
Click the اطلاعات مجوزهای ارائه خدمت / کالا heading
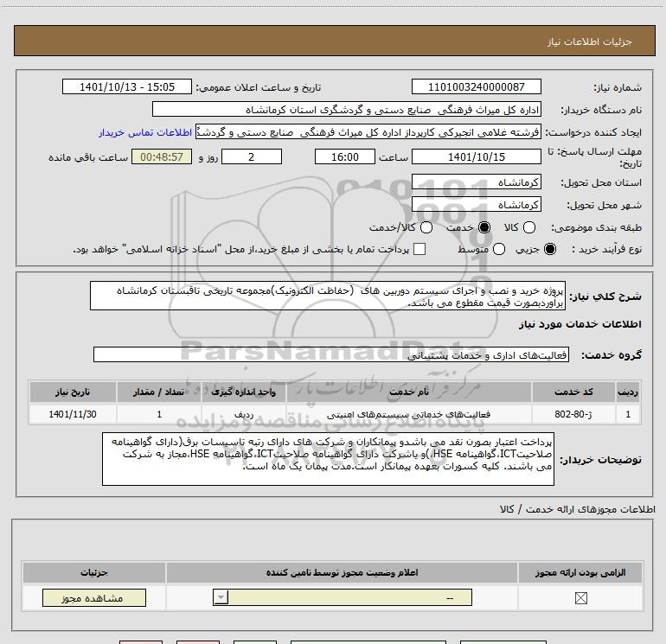coord(578,509)
